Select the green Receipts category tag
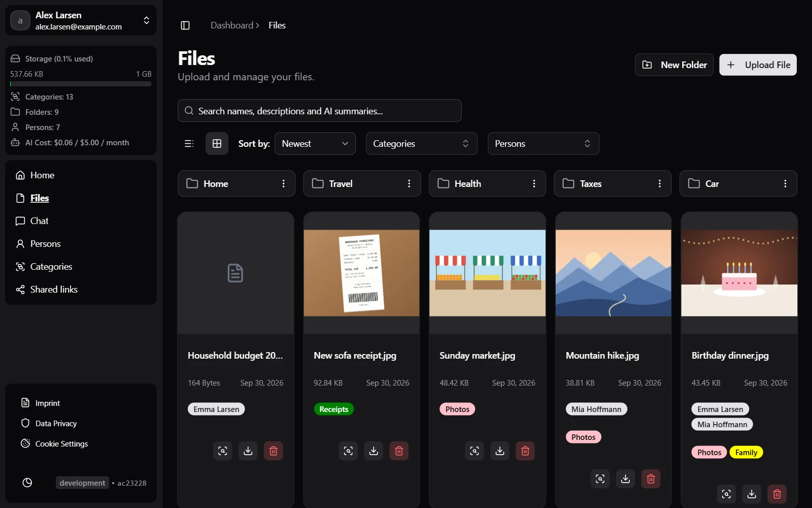 point(334,409)
